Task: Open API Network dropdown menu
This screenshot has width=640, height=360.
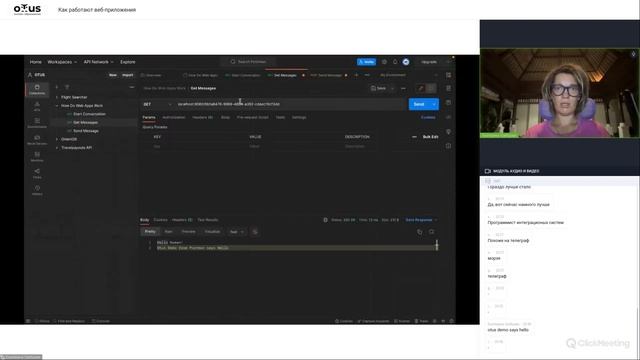Action: 98,62
